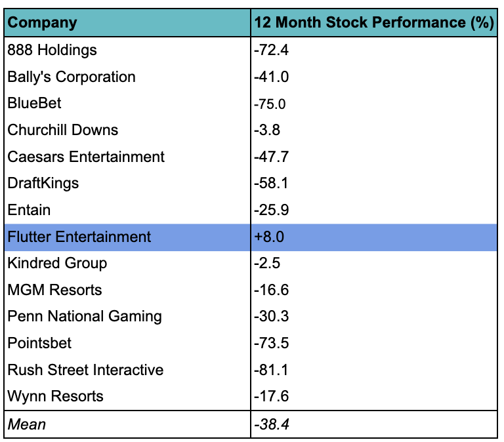The height and width of the screenshot is (442, 504).
Task: Click the MGM Resorts cell
Action: pyautogui.click(x=54, y=290)
